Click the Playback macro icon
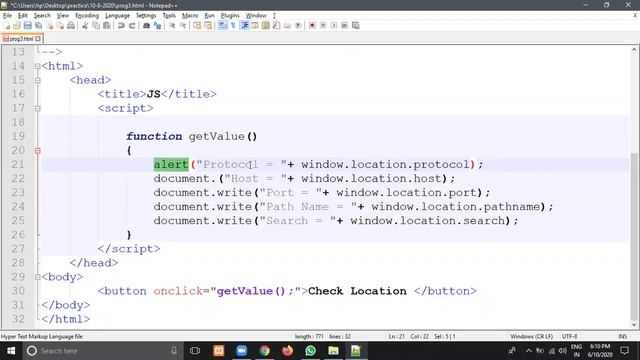The height and width of the screenshot is (360, 640). tap(333, 25)
